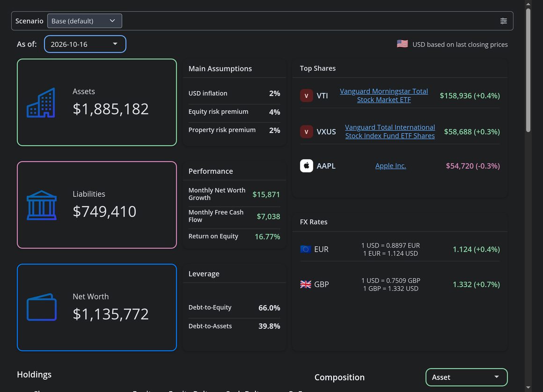This screenshot has height=392, width=543.
Task: Select the Net Worth card
Action: tap(97, 307)
